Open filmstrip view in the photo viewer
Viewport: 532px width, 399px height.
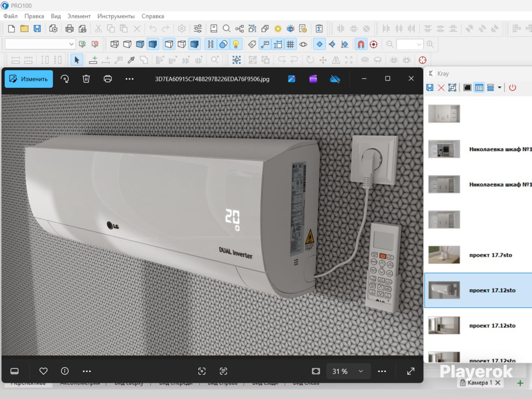point(14,371)
